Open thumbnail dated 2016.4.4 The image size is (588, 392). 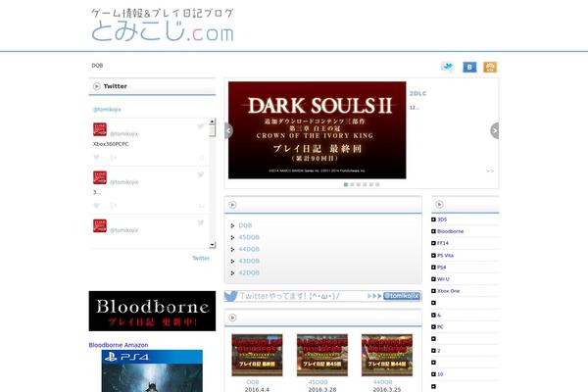point(257,355)
